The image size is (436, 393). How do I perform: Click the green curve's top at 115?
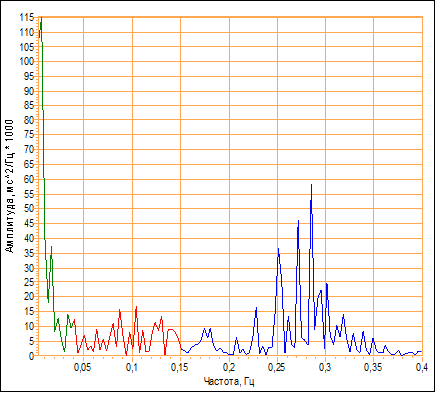(x=41, y=18)
